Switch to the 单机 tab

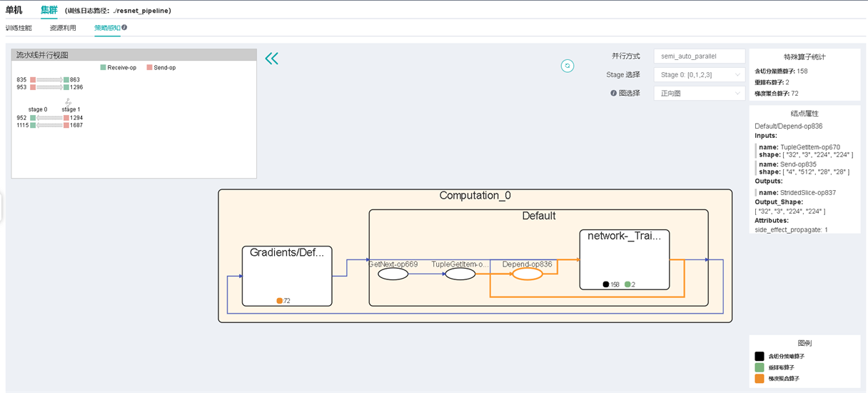click(x=14, y=10)
